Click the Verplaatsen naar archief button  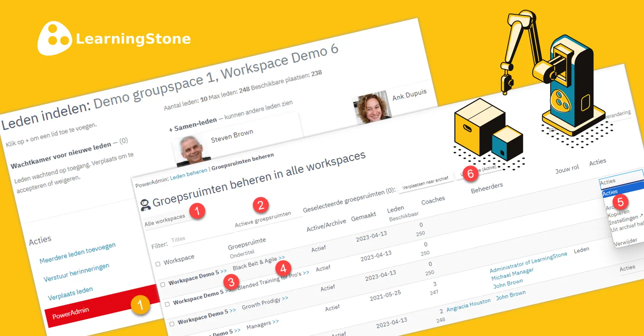pyautogui.click(x=425, y=183)
